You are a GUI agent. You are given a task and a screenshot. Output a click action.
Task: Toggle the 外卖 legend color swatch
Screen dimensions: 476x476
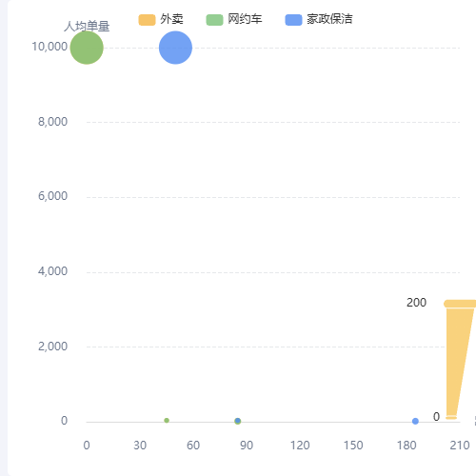point(147,20)
